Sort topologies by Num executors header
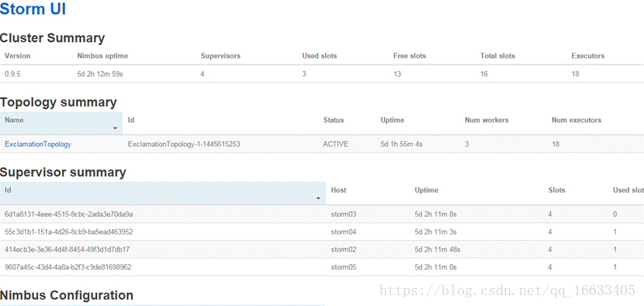 (576, 120)
